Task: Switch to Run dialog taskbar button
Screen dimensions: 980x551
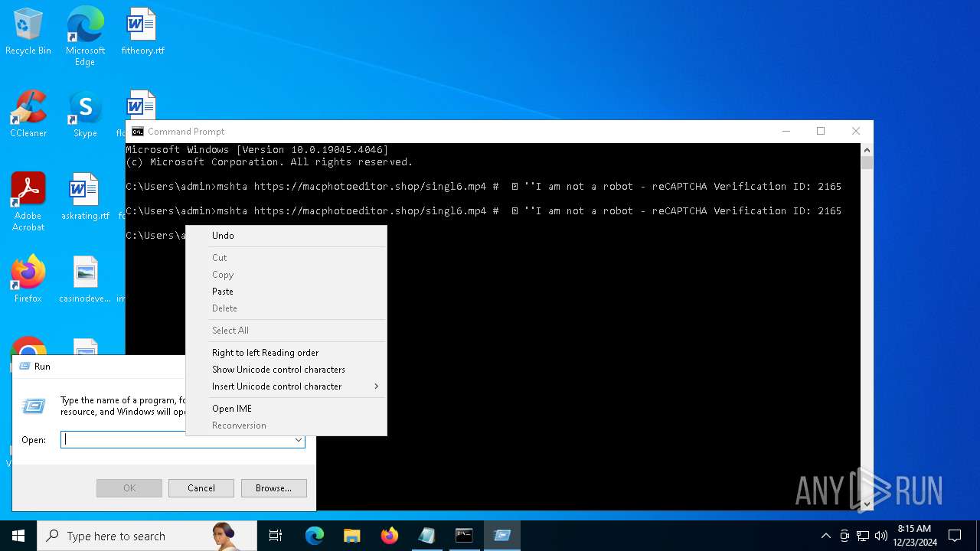Action: (x=502, y=536)
